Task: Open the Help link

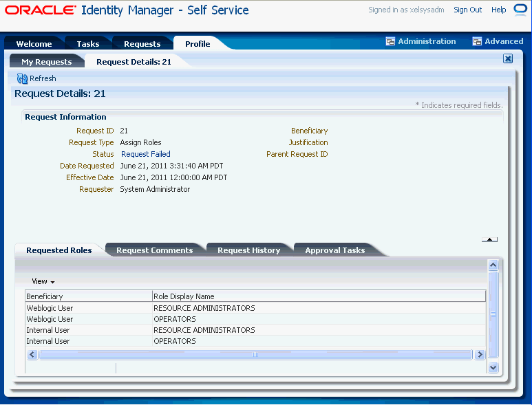Action: click(498, 10)
